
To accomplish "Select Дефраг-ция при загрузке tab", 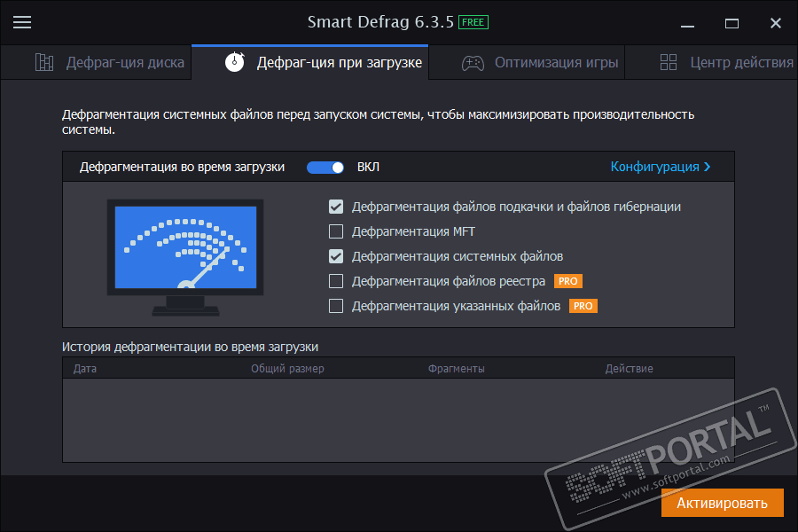I will (310, 62).
